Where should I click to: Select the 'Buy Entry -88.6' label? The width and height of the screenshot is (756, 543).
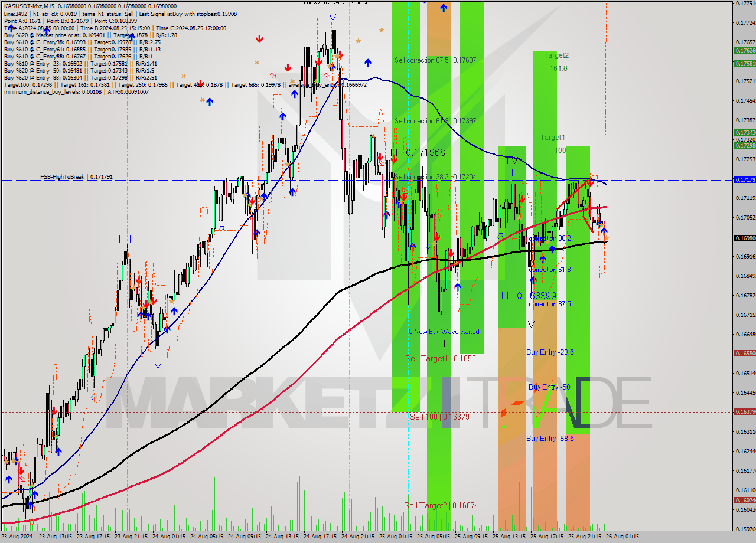[x=550, y=439]
